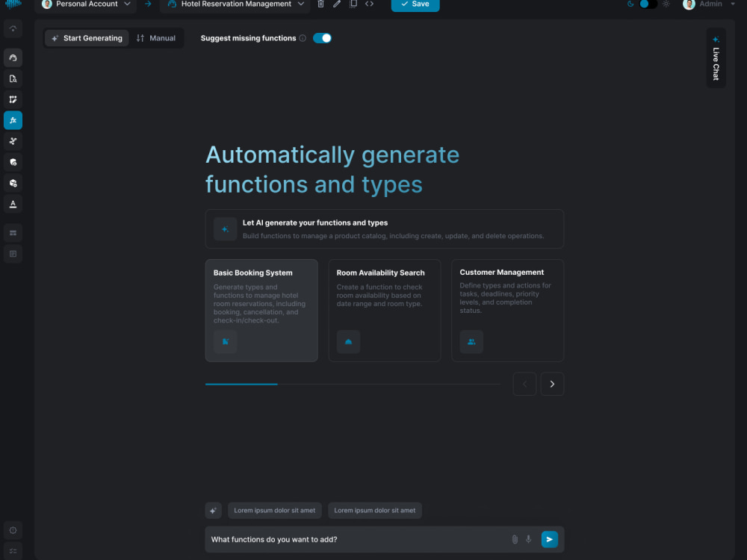
Task: Toggle the Suggest missing functions switch
Action: 322,38
